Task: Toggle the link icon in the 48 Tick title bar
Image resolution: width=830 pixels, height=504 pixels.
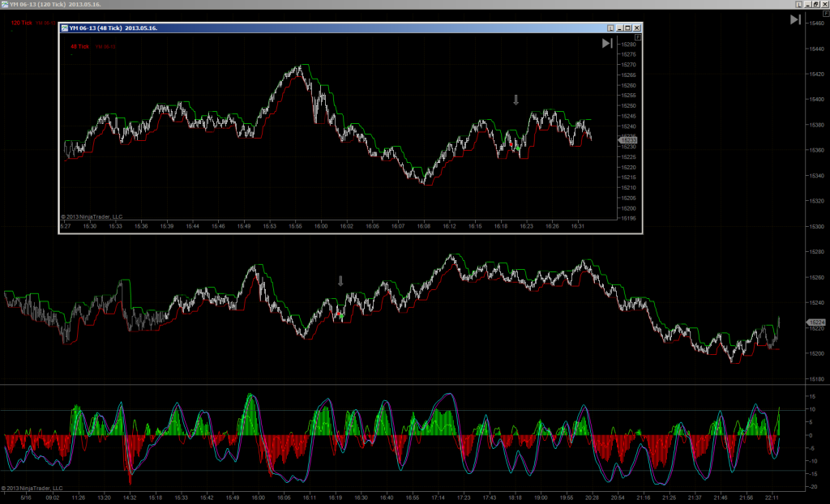Action: pos(610,28)
